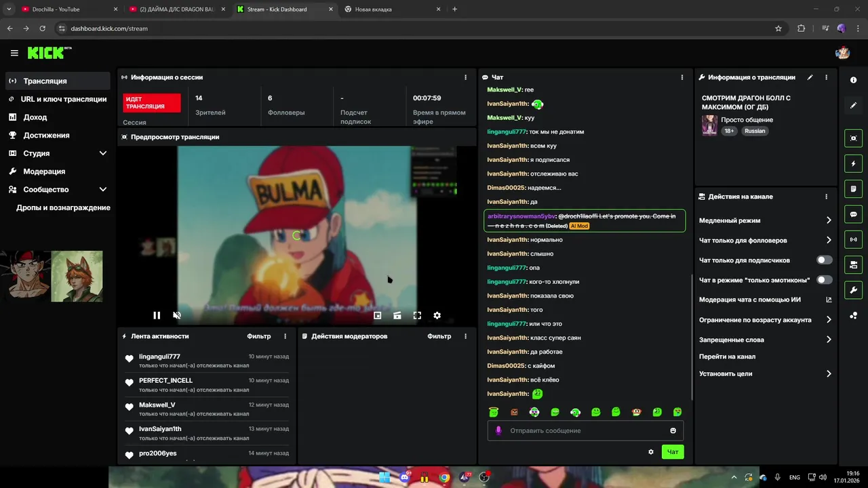The height and width of the screenshot is (488, 868).
Task: Open chat panel three-dot options menu
Action: [682, 77]
